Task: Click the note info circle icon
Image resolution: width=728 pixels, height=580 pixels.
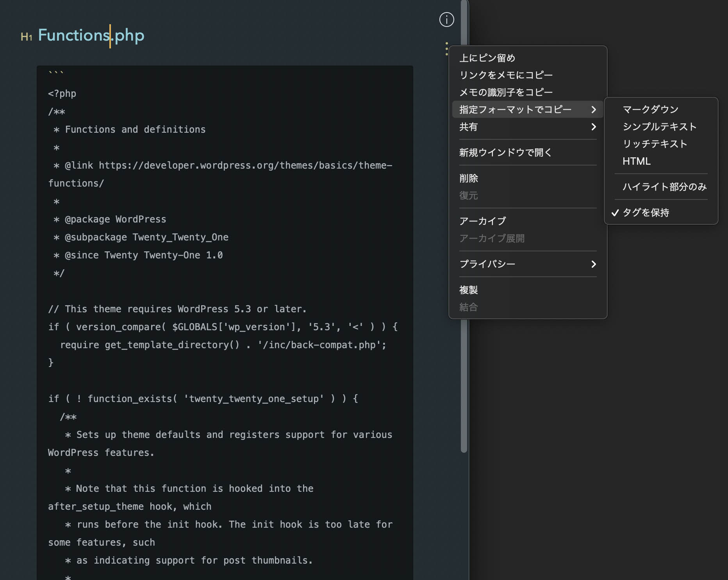Action: (446, 20)
